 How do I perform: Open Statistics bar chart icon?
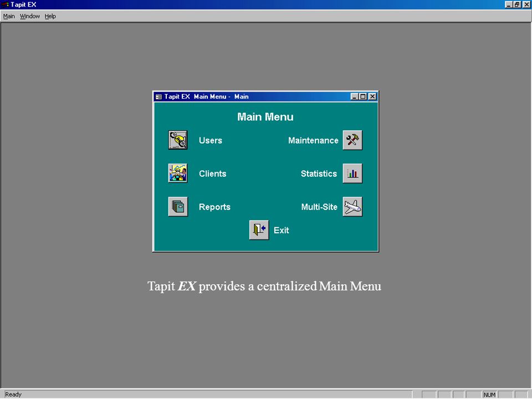352,173
